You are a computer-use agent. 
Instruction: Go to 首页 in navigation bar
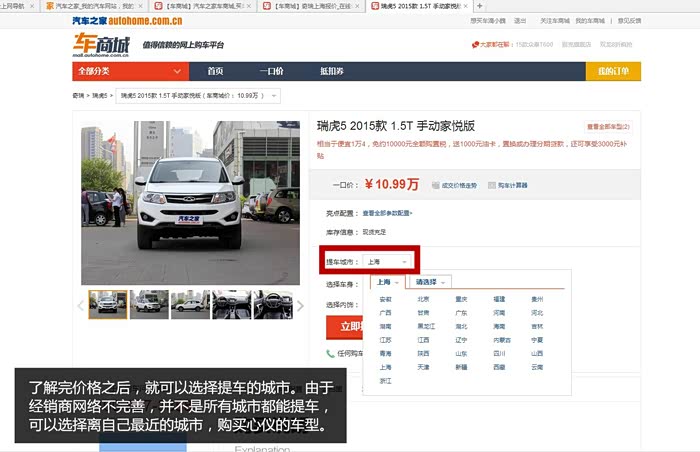(x=215, y=71)
